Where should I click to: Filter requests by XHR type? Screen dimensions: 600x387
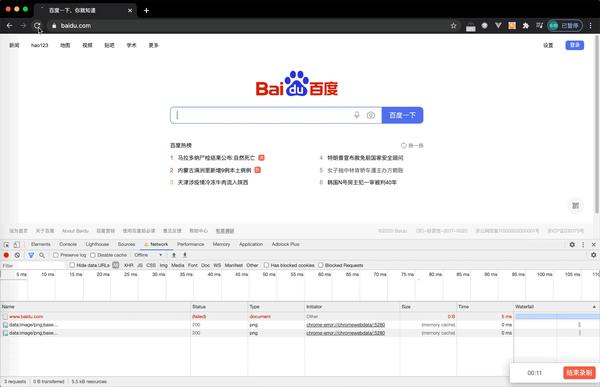point(129,265)
